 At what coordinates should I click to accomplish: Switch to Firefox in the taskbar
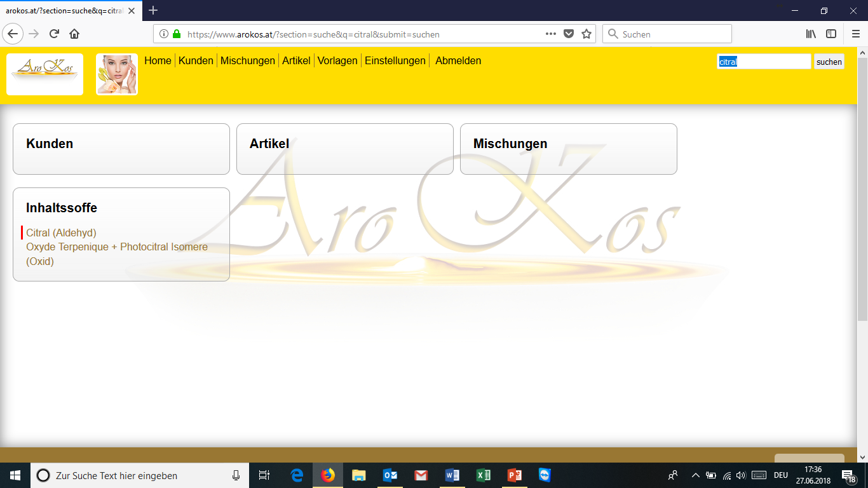tap(328, 475)
